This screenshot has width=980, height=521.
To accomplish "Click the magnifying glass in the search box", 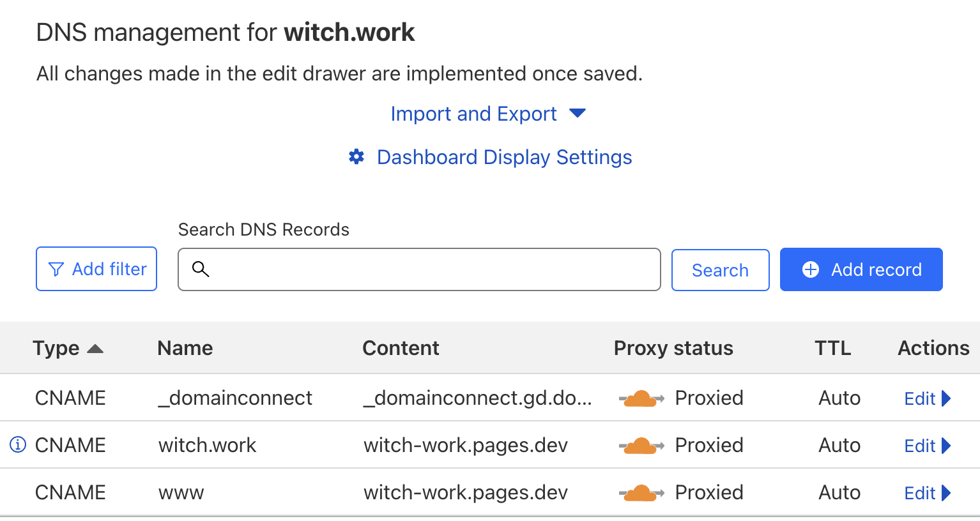I will click(x=201, y=269).
